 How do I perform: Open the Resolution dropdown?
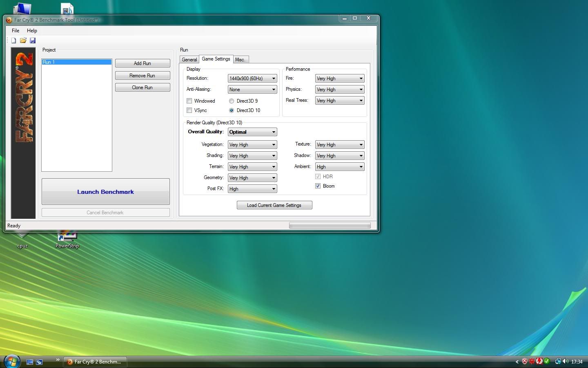[x=252, y=79]
